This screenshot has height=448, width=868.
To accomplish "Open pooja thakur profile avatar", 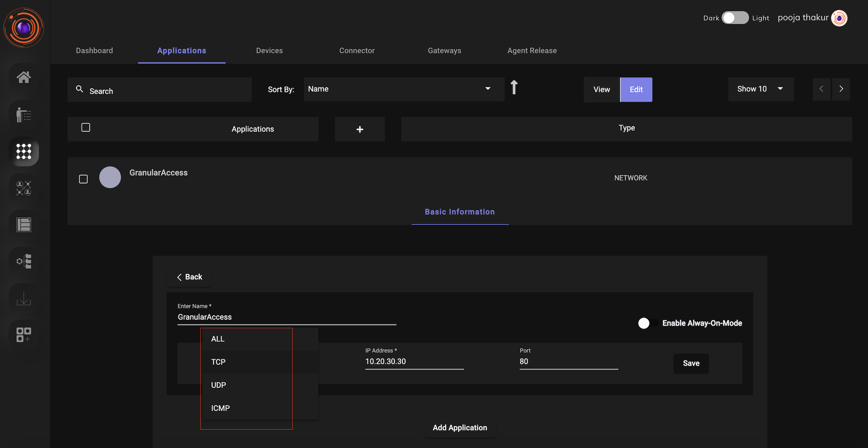I will coord(839,18).
